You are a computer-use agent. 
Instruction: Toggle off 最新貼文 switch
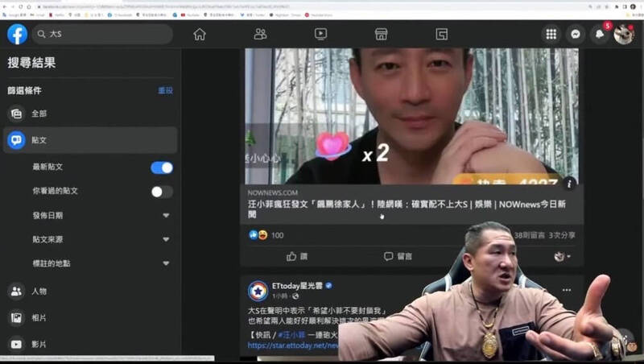pyautogui.click(x=162, y=168)
